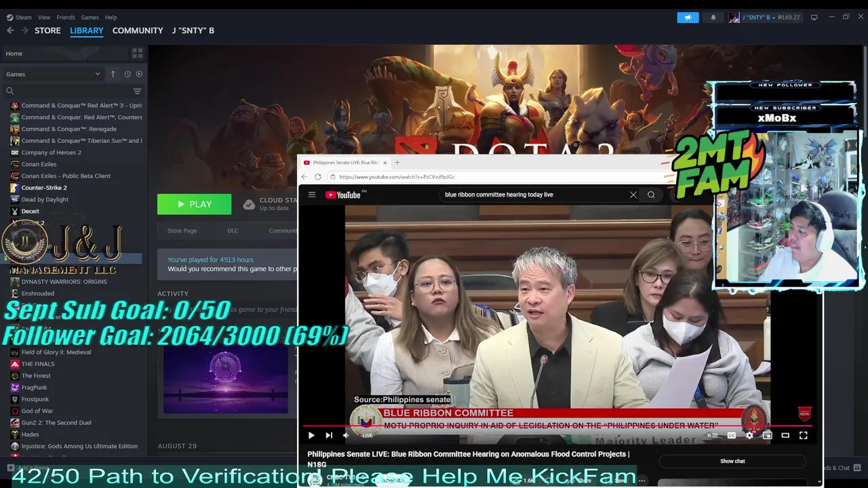Open the Friends menu

66,17
